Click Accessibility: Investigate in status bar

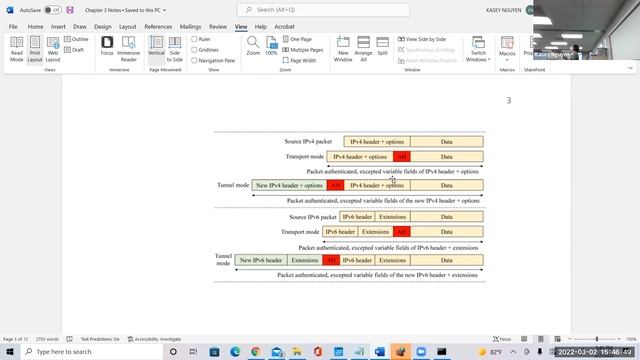154,339
